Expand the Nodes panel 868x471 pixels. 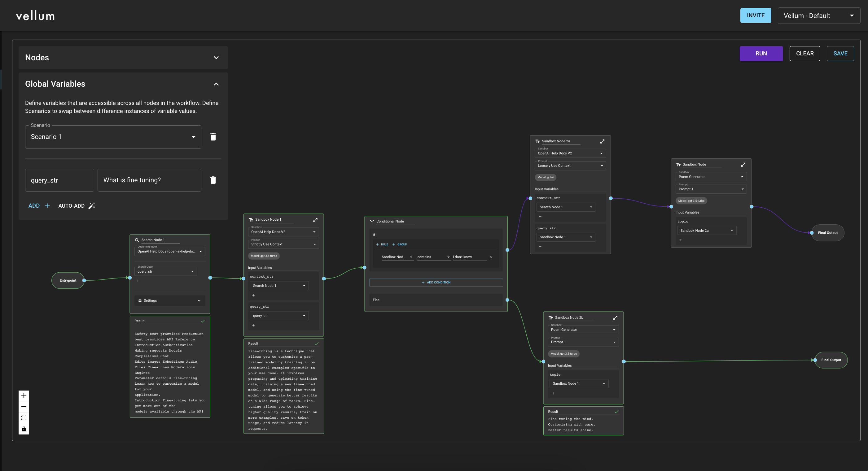coord(216,58)
